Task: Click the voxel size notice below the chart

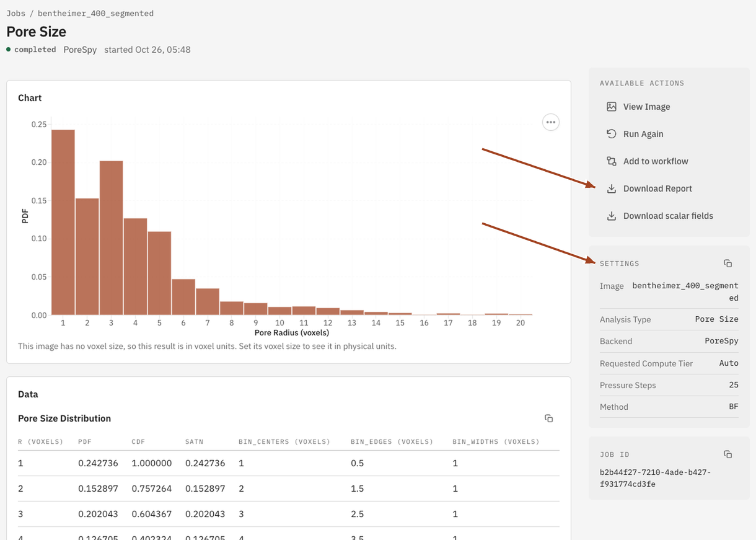Action: [x=207, y=346]
